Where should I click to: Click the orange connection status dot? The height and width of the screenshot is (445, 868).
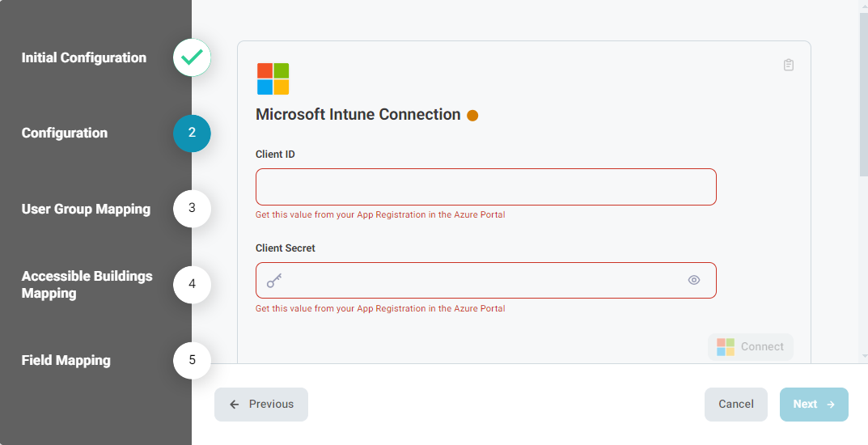tap(472, 116)
